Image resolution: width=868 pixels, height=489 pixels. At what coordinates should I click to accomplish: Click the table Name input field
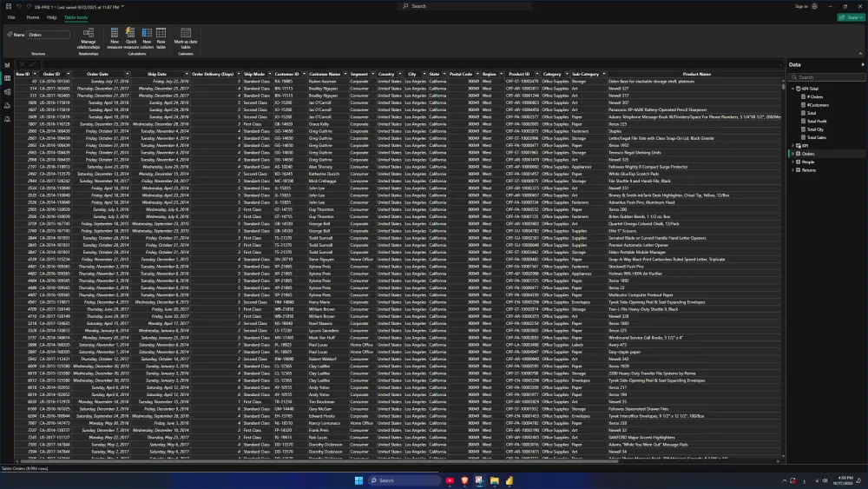48,35
